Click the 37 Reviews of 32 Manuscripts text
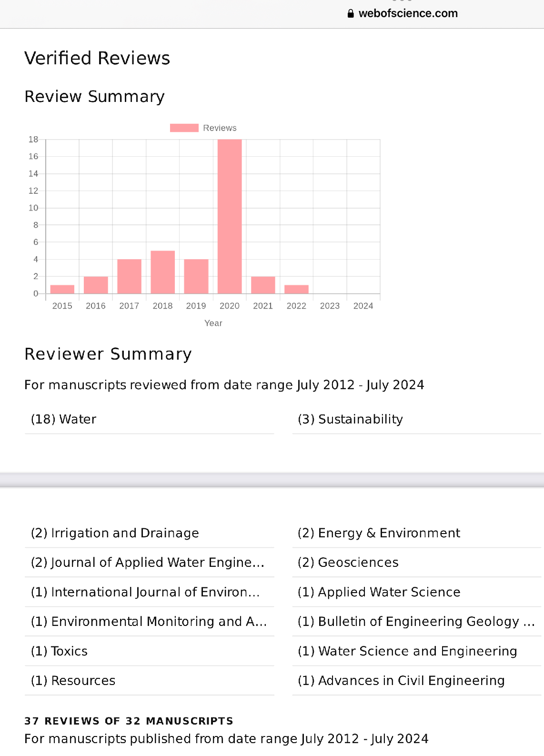544x756 pixels. coord(129,721)
